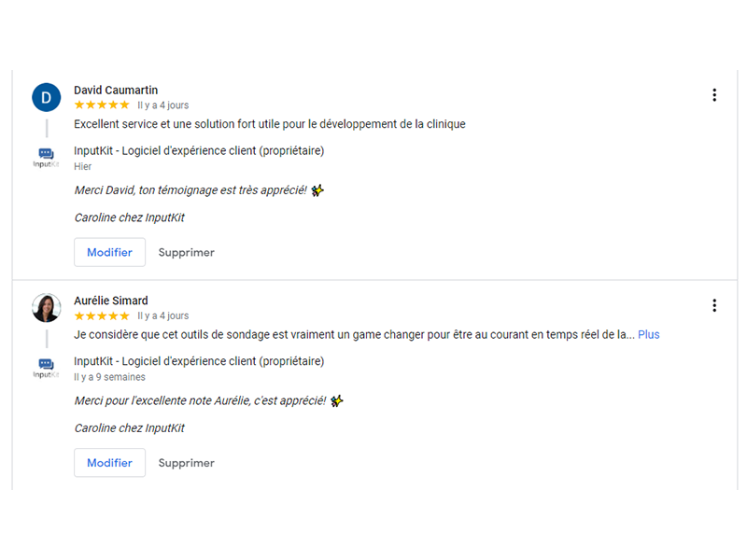Click InputKit logo beside David's review reply
747x560 pixels.
46,158
